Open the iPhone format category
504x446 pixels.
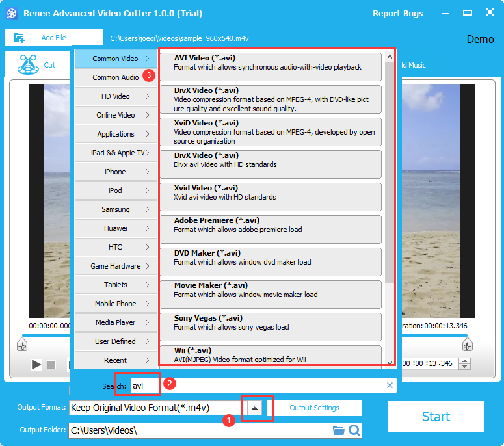116,172
